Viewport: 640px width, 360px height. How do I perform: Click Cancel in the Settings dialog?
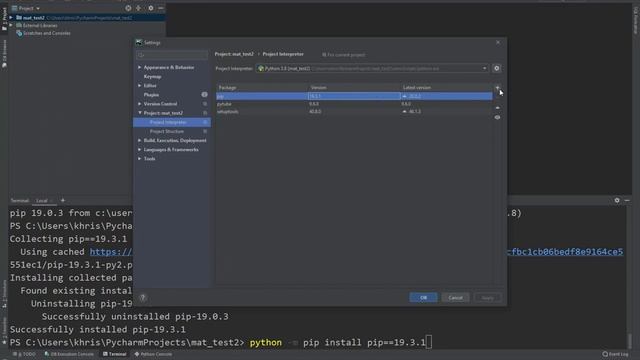(x=456, y=298)
